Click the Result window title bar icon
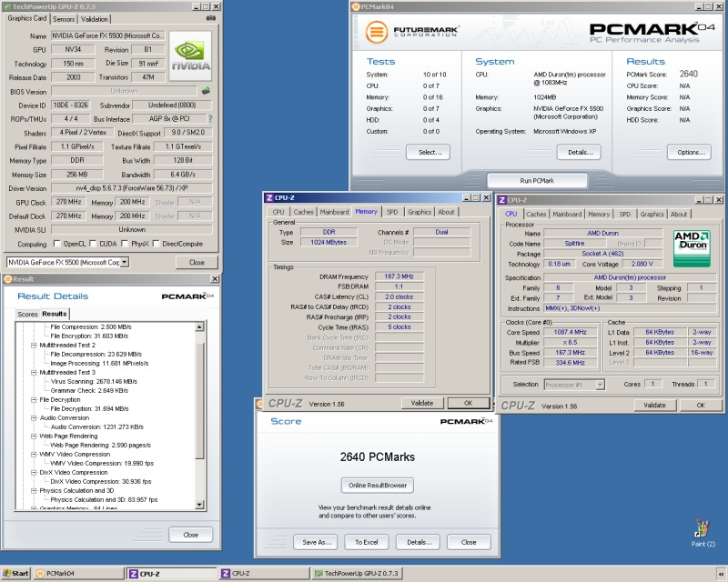Viewport: 728px width, 582px height. click(7, 279)
